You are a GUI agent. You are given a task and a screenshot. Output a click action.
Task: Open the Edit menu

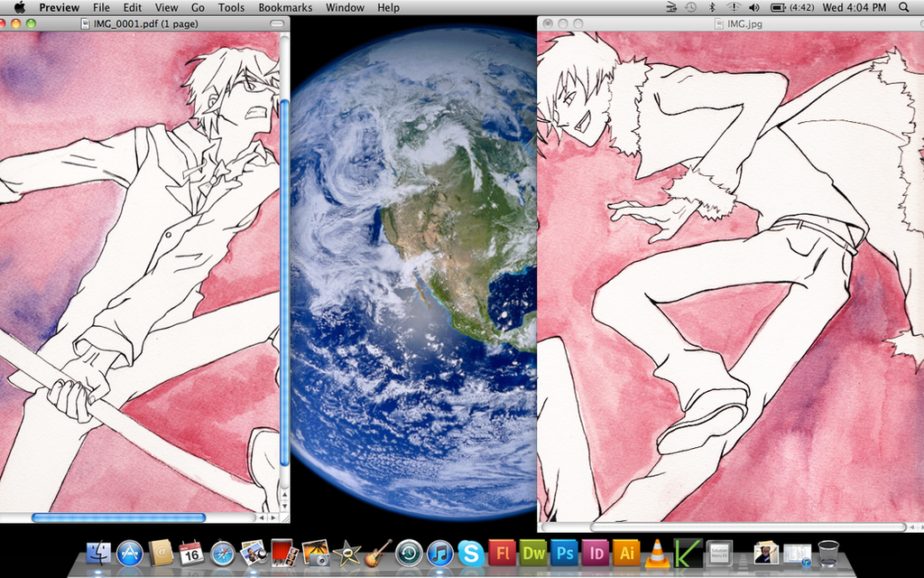(x=132, y=7)
